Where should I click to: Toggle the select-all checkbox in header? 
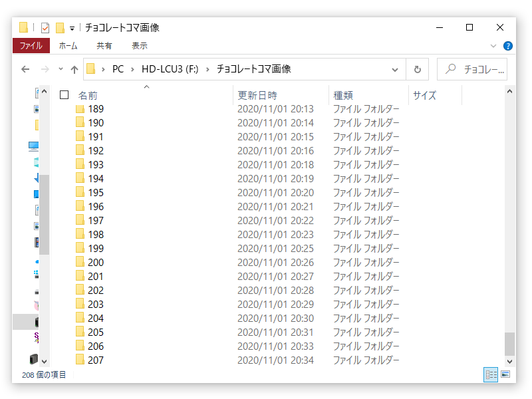[64, 95]
